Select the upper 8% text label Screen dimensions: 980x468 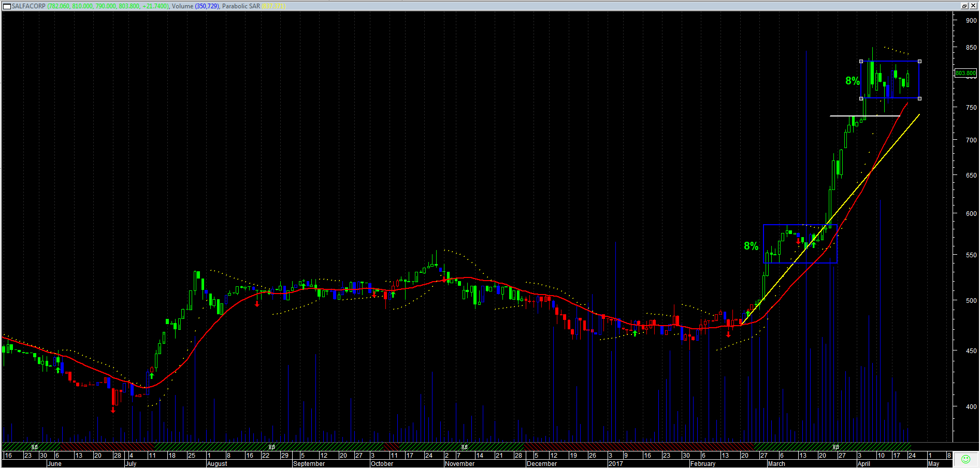852,81
